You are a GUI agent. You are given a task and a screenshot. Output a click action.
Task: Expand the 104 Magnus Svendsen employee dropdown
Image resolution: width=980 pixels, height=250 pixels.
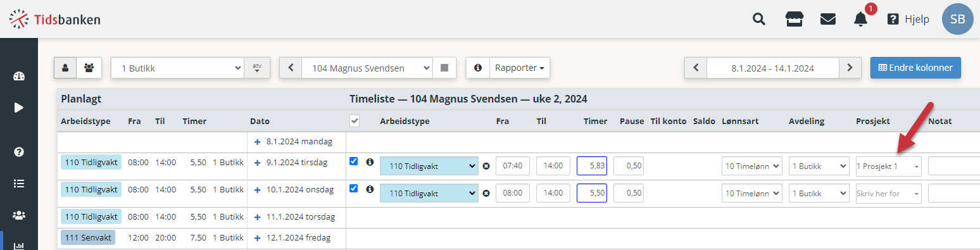pyautogui.click(x=367, y=68)
